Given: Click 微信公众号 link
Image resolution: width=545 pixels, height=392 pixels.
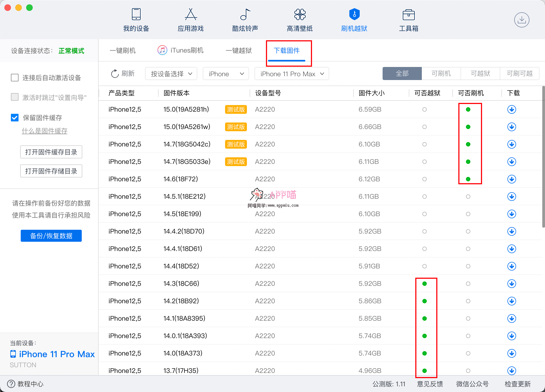Looking at the screenshot, I should tap(472, 384).
